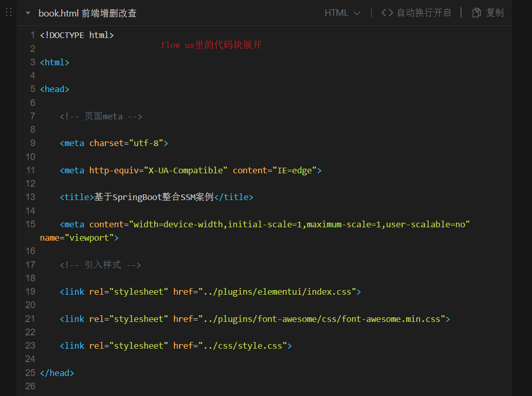Screen dimensions: 532x396
Task: Click the X-UA-Compatible meta line
Action: pos(190,170)
